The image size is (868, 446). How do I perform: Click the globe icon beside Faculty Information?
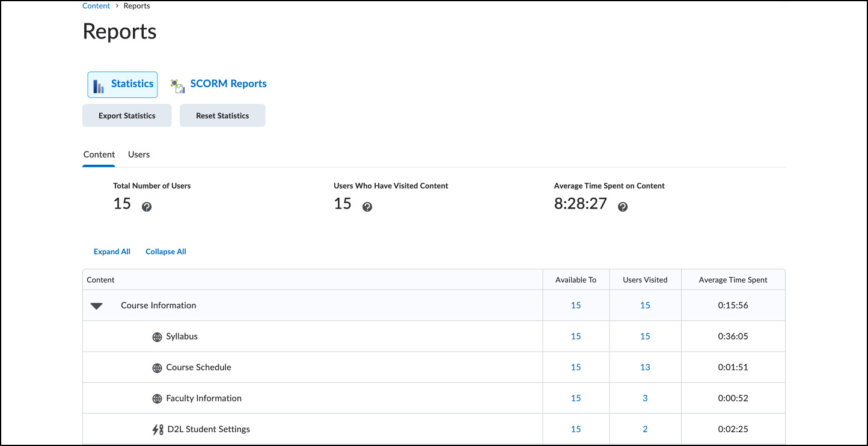pyautogui.click(x=157, y=399)
